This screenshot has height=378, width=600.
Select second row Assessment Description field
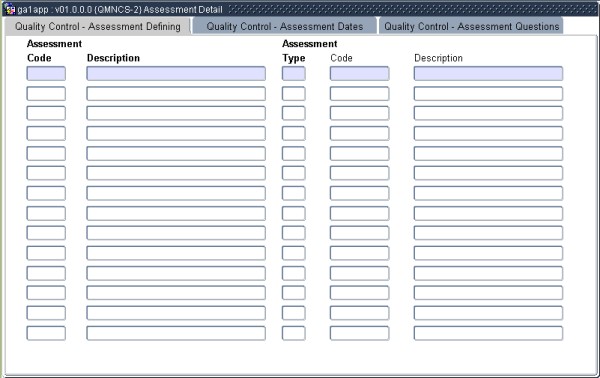click(x=176, y=93)
